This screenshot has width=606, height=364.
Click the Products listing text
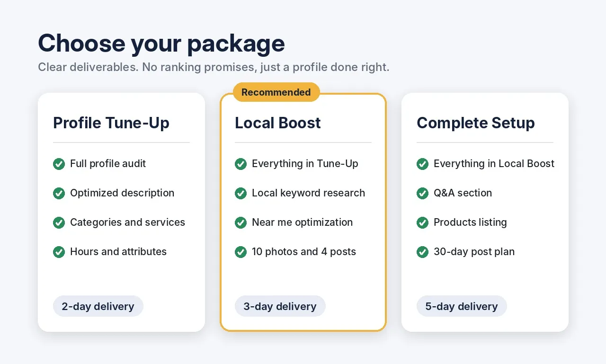click(470, 222)
